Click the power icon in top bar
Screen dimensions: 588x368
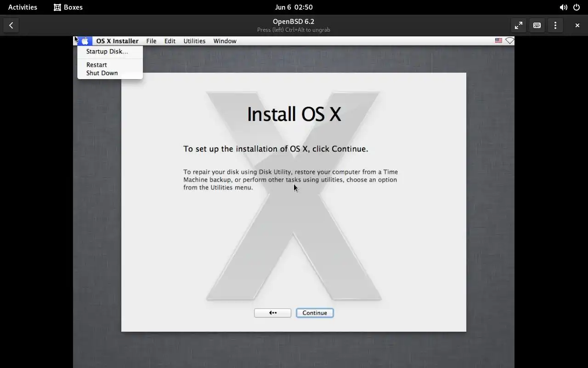(577, 7)
